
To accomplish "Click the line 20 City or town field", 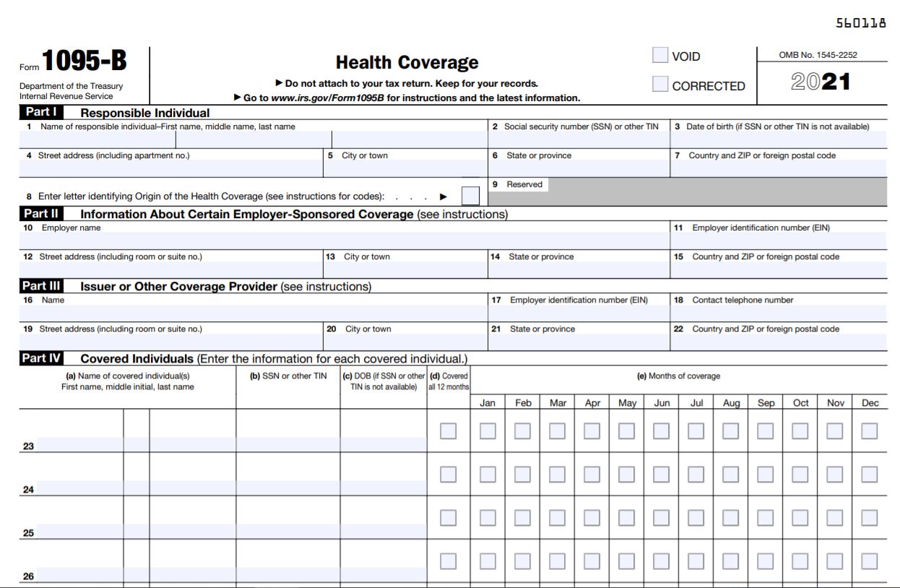I will 405,342.
